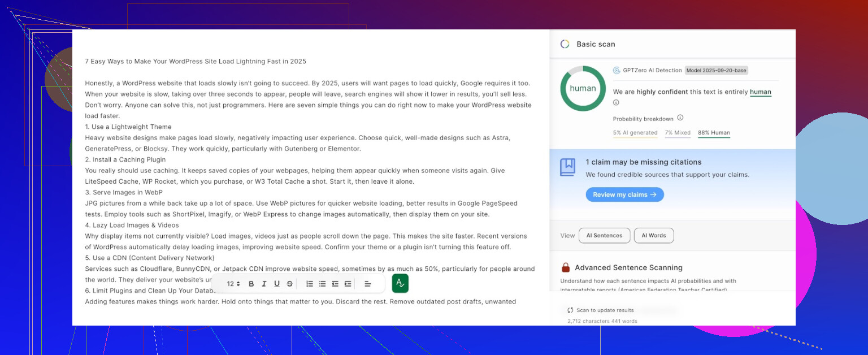Viewport: 868px width, 355px height.
Task: Click the locked Advanced Sentence Scanning icon
Action: [565, 268]
